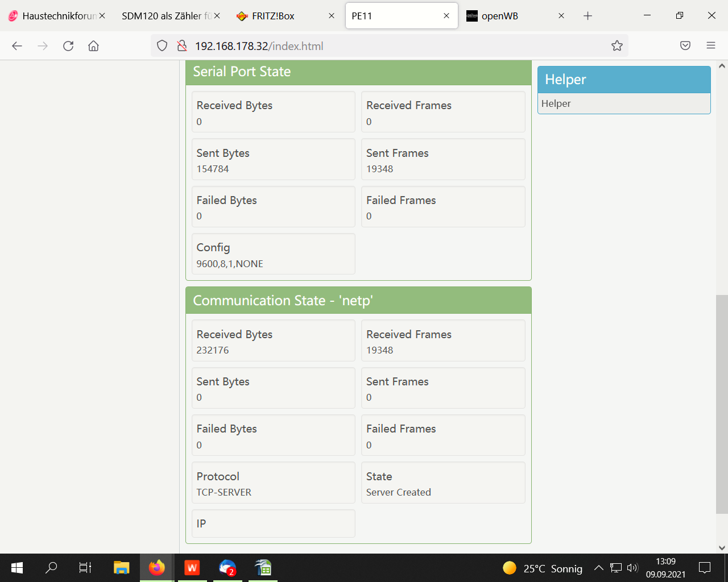Open the browser home page
This screenshot has height=582, width=728.
tap(93, 46)
